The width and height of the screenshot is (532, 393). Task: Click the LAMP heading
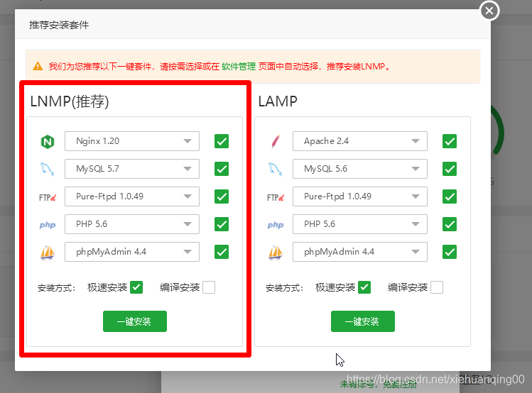point(278,101)
